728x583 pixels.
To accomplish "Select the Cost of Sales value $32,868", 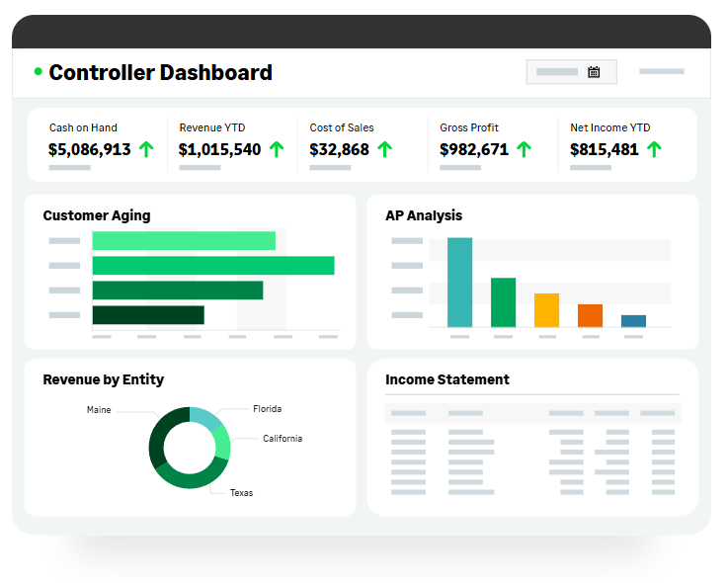I will click(340, 149).
